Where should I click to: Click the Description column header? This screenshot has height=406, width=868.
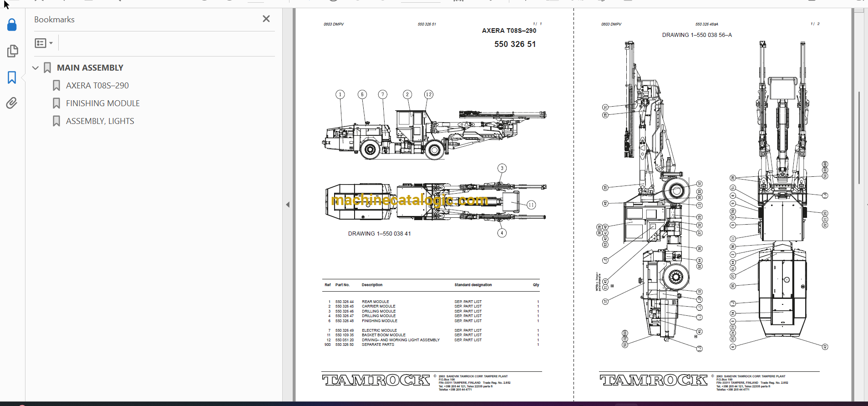(372, 285)
